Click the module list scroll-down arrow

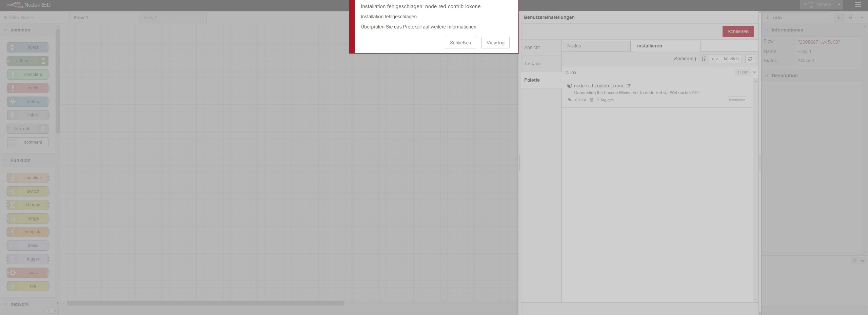pyautogui.click(x=755, y=299)
